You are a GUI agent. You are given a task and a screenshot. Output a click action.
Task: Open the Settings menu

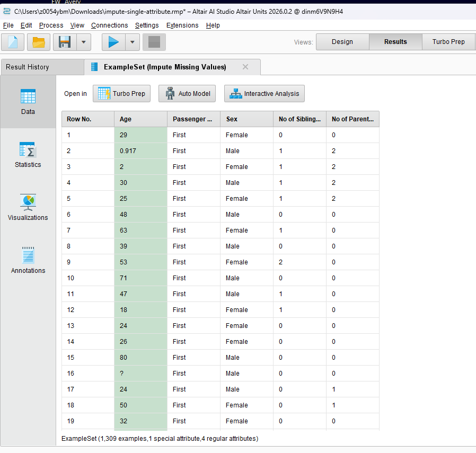147,25
